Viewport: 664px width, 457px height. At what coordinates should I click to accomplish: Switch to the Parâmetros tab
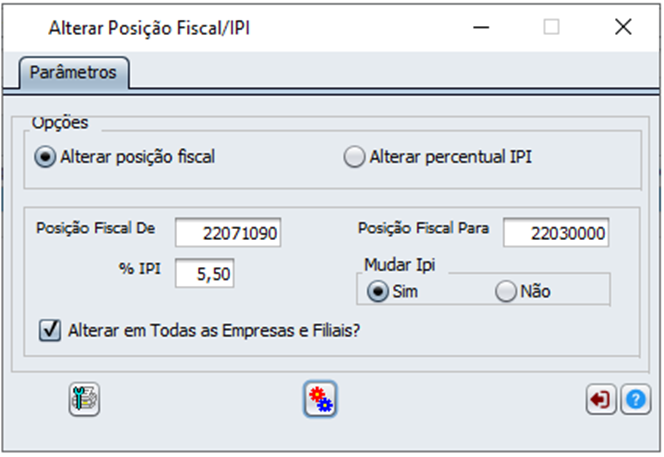point(73,72)
